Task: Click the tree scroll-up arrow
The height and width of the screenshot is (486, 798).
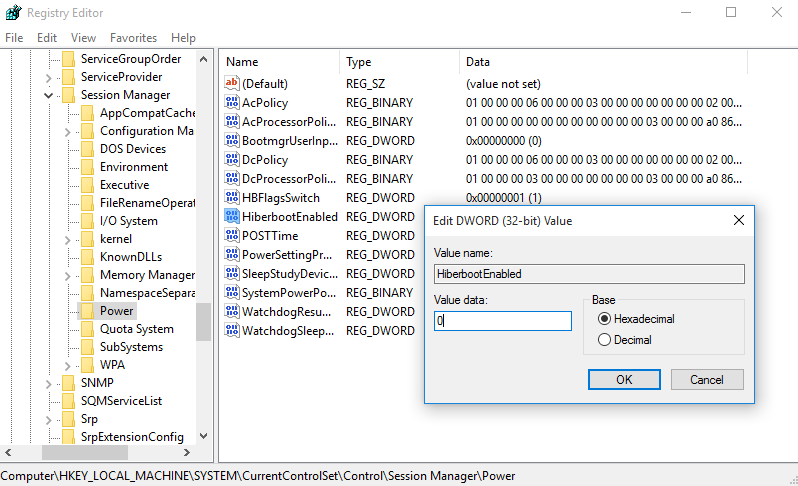Action: (x=204, y=59)
